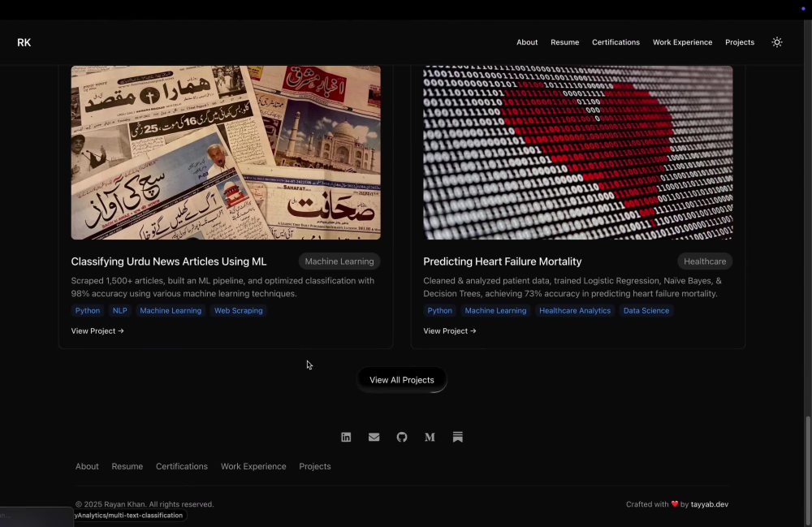Click the email envelope icon

point(374,437)
